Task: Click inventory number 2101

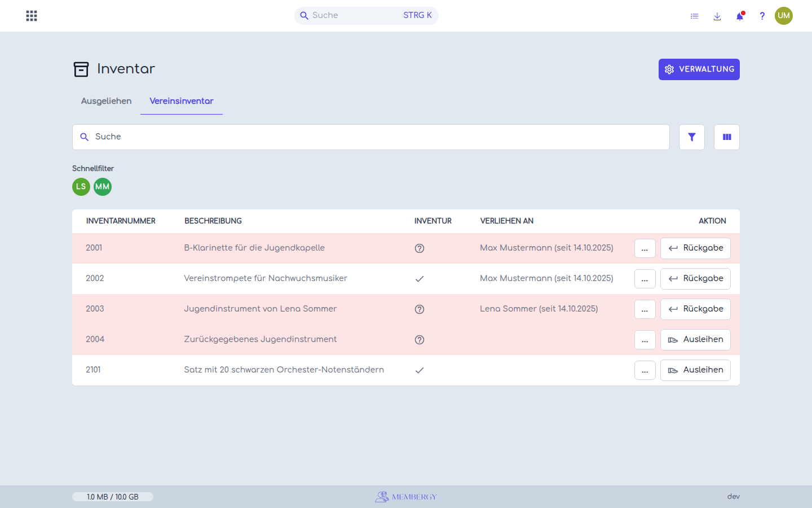Action: pyautogui.click(x=94, y=370)
